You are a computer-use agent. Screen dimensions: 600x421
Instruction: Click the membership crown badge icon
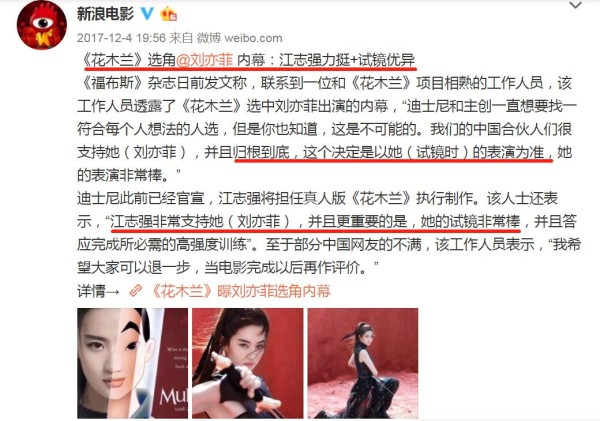point(169,14)
